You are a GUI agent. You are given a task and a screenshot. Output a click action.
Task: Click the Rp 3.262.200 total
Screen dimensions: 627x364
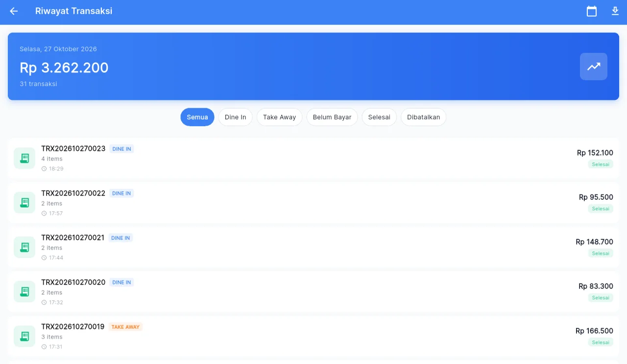(64, 68)
